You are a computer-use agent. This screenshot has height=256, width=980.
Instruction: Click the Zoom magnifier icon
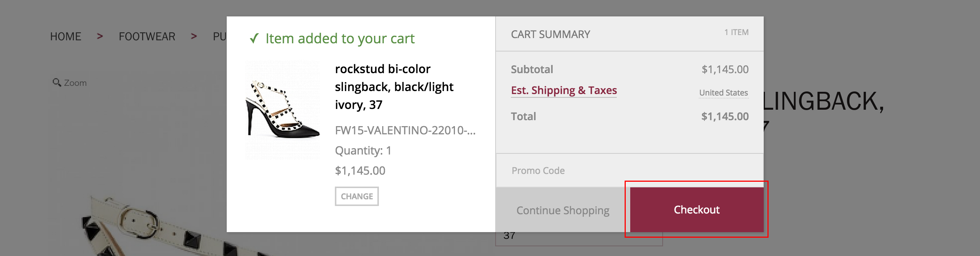pyautogui.click(x=57, y=82)
